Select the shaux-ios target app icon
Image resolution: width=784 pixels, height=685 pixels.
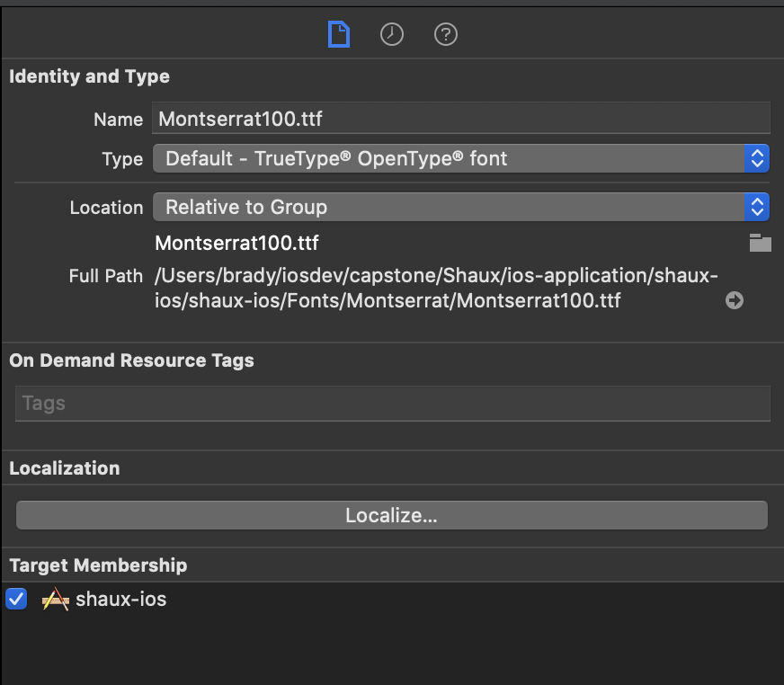[56, 599]
